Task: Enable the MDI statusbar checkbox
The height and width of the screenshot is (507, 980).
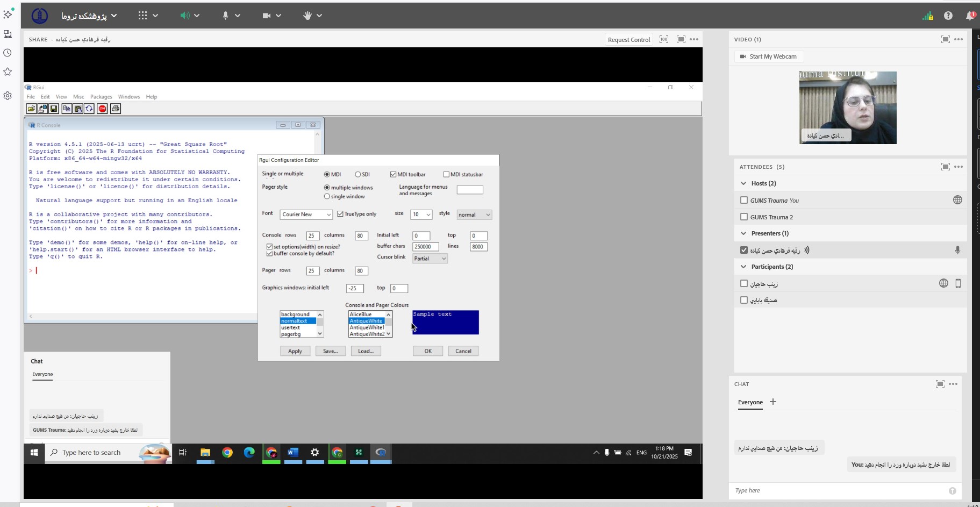Action: (x=446, y=174)
